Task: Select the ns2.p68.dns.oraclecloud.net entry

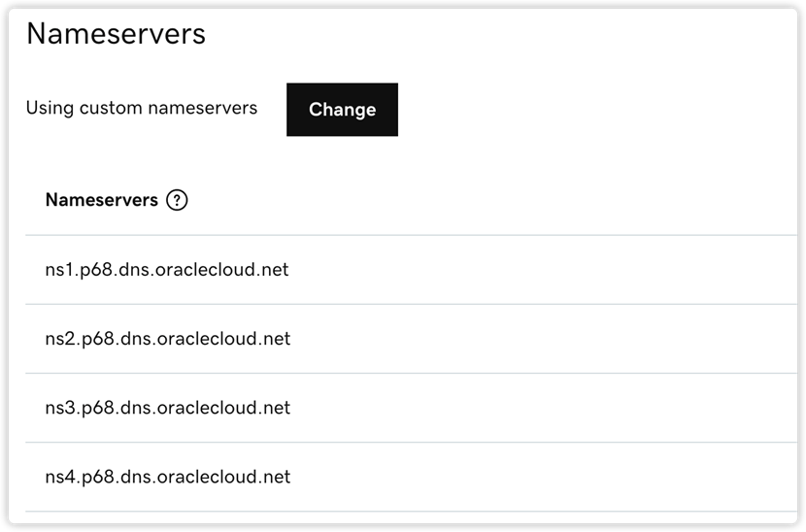Action: coord(167,339)
